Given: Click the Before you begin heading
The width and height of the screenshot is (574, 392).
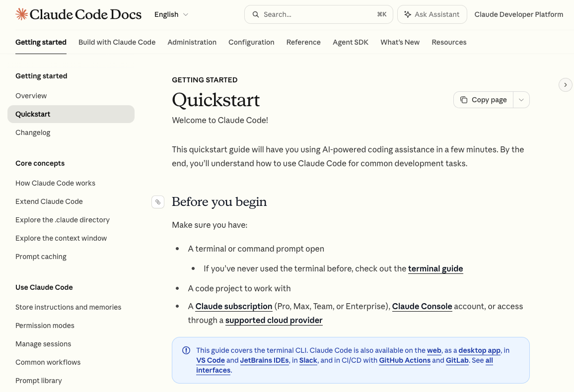Looking at the screenshot, I should (219, 202).
